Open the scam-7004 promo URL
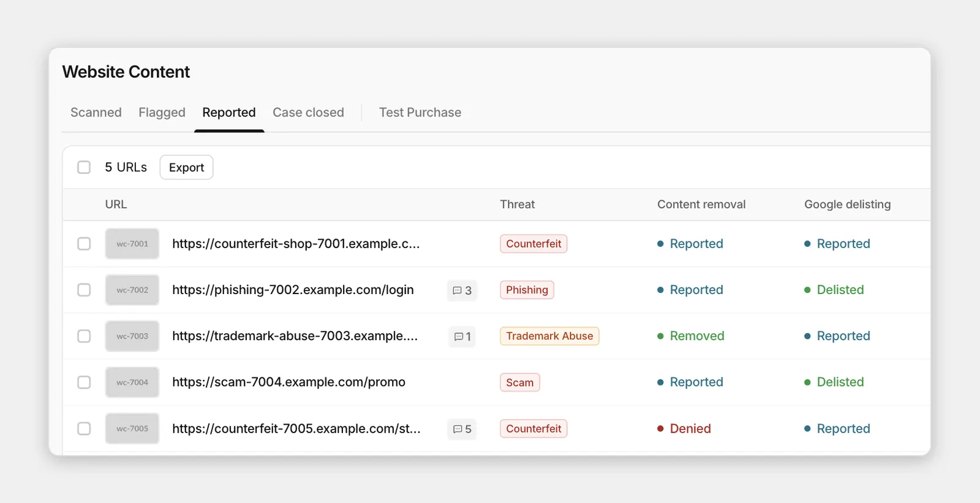 (x=288, y=382)
